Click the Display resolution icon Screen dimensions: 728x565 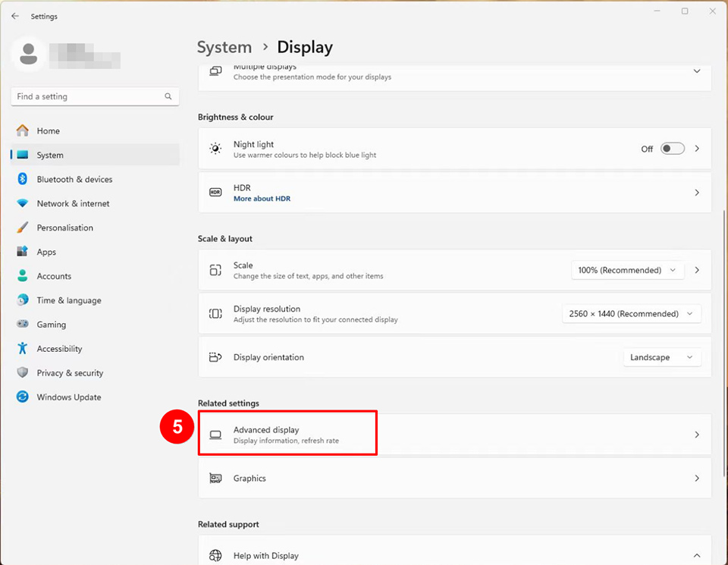coord(215,314)
